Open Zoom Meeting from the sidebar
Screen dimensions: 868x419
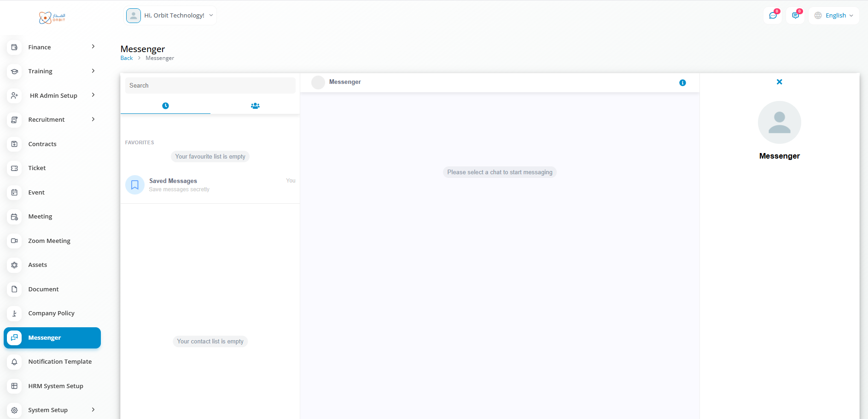click(x=49, y=241)
